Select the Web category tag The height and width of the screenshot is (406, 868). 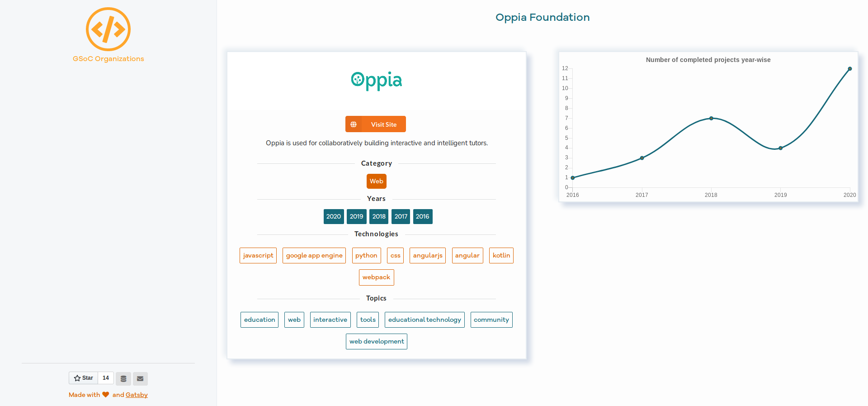377,181
